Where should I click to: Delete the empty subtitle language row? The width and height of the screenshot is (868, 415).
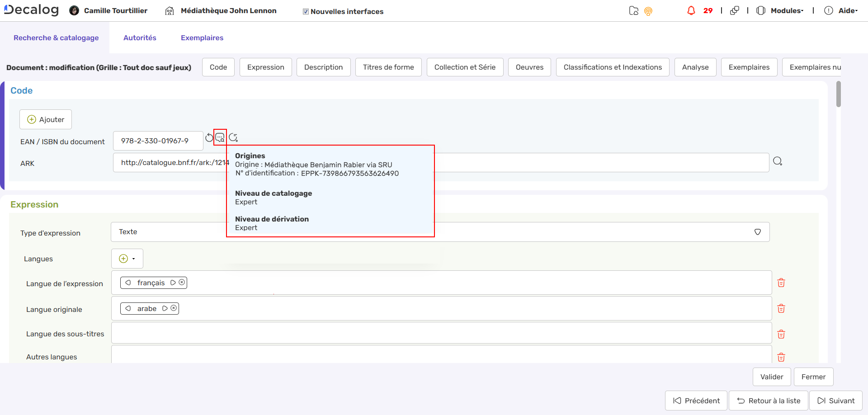[782, 334]
